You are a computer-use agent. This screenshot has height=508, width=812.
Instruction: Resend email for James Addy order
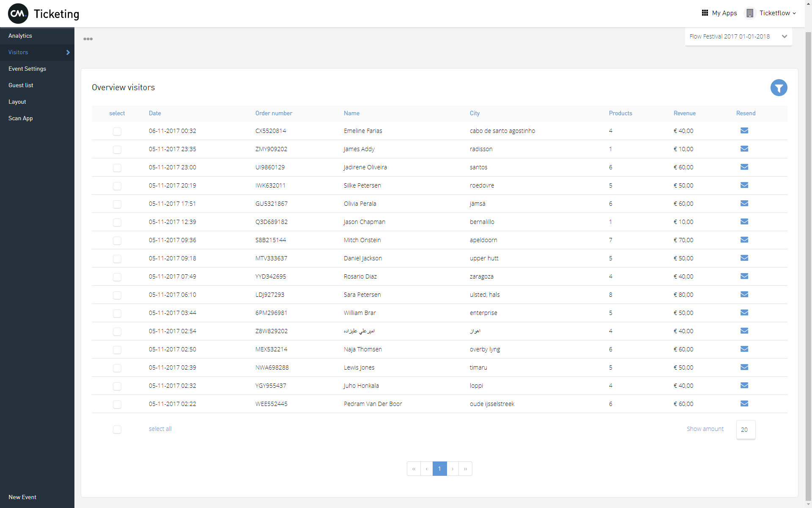pyautogui.click(x=744, y=149)
